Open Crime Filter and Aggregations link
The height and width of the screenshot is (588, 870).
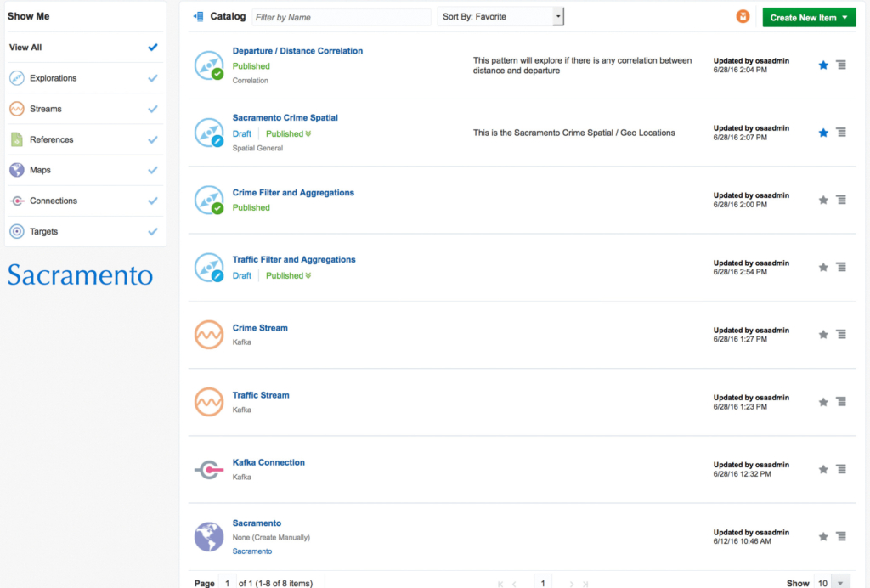[x=293, y=193]
